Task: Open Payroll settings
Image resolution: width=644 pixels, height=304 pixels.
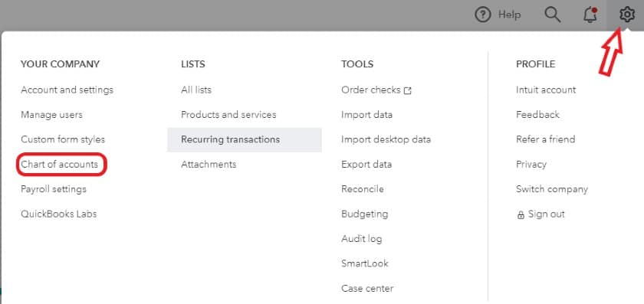Action: [54, 189]
